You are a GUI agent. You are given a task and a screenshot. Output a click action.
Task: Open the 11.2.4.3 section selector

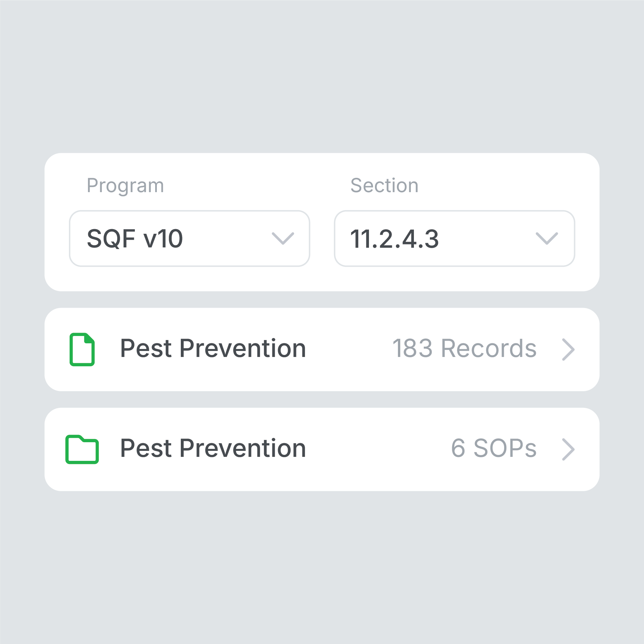454,238
